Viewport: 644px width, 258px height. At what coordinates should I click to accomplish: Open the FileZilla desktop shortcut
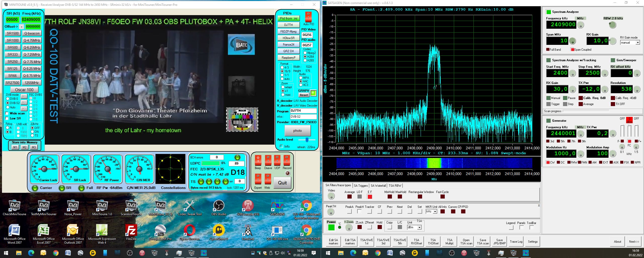click(x=131, y=231)
